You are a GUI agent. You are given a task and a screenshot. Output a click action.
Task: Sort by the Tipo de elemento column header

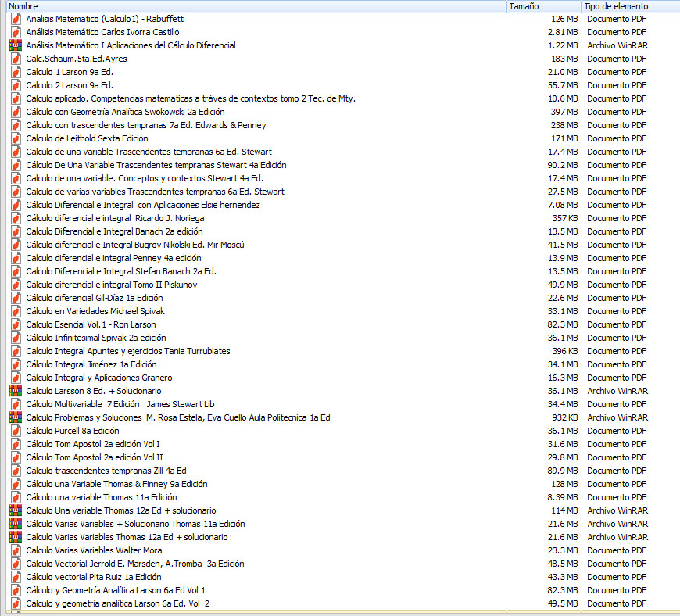[631, 6]
